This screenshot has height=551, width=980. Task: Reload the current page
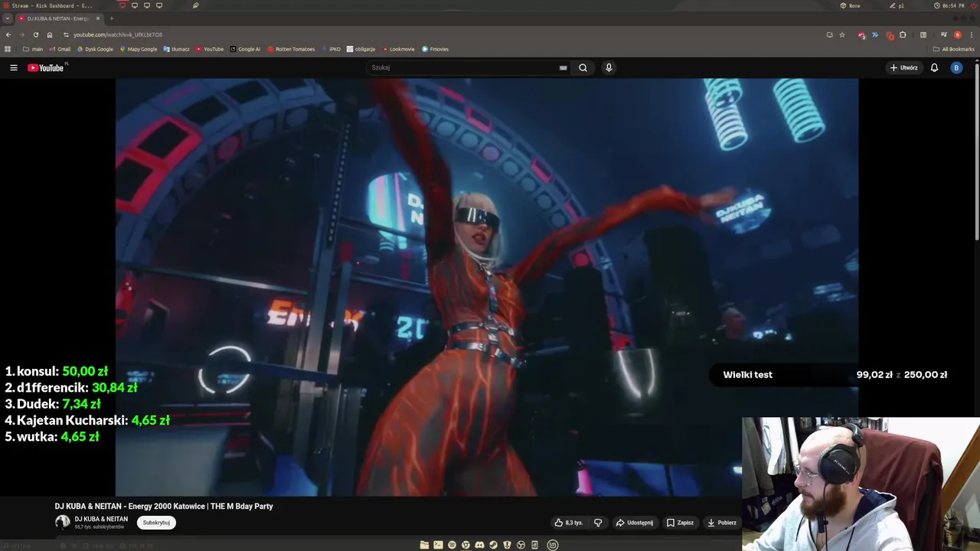pos(35,34)
